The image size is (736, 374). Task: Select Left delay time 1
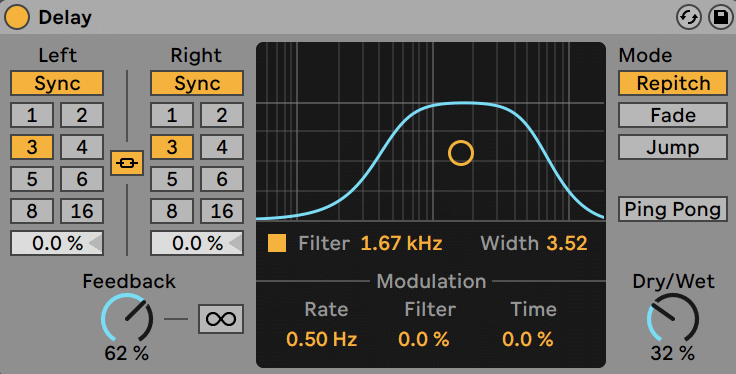click(x=31, y=115)
